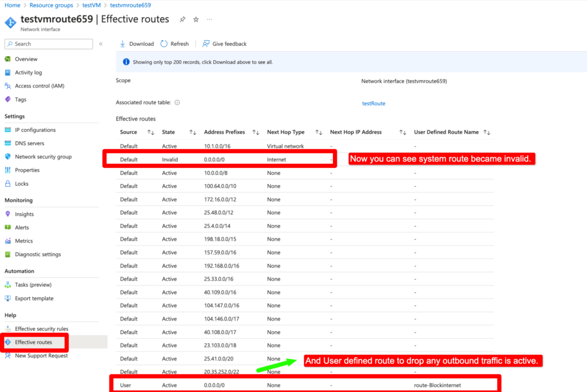Collapse the sidebar with double-chevron
Screen dimensions: 587x392
pyautogui.click(x=100, y=44)
